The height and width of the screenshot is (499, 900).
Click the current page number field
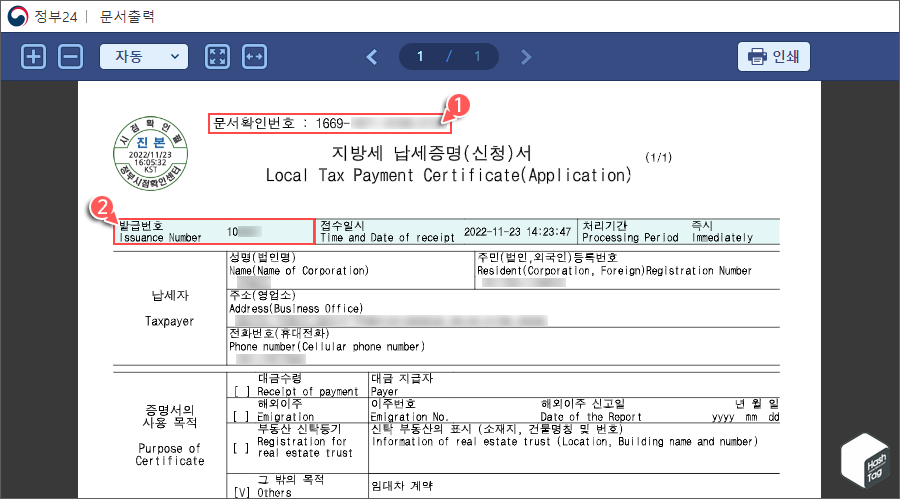(x=420, y=56)
